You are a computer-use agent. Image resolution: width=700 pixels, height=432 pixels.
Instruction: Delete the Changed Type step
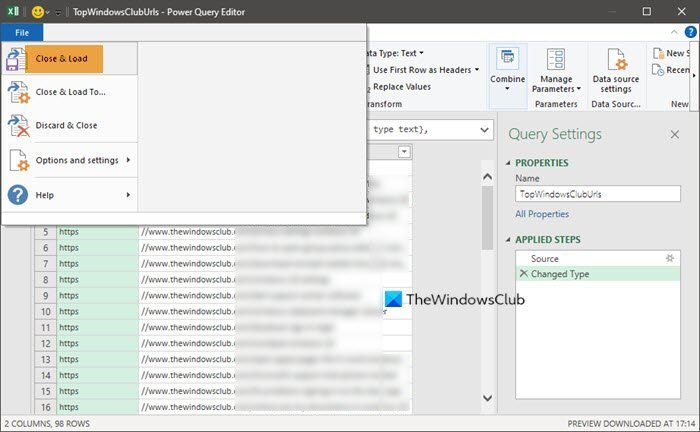coord(523,274)
